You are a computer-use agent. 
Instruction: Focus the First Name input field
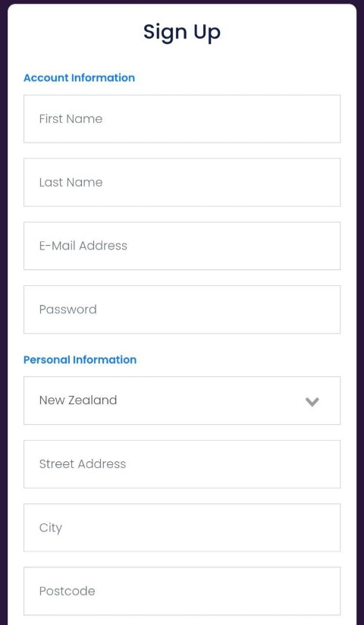(182, 119)
